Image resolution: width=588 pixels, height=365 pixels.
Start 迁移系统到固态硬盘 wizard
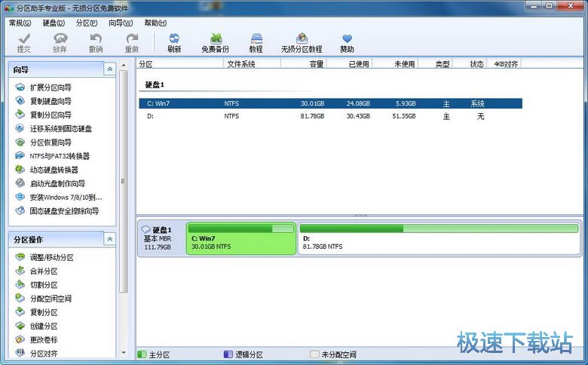[x=60, y=129]
